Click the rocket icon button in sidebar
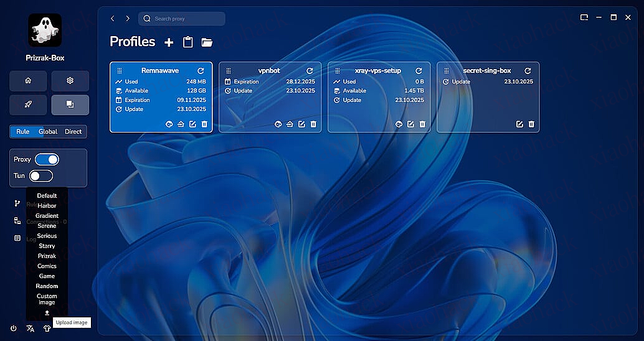The width and height of the screenshot is (644, 341). tap(28, 105)
